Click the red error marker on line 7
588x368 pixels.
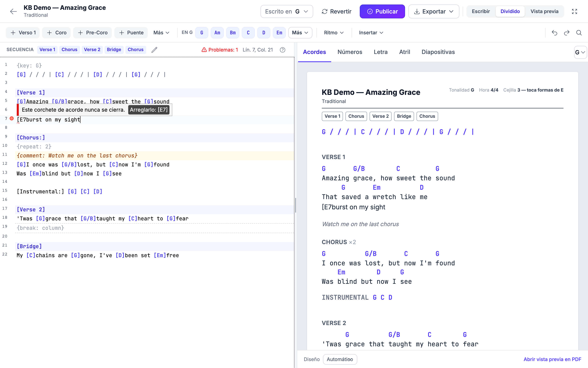12,119
